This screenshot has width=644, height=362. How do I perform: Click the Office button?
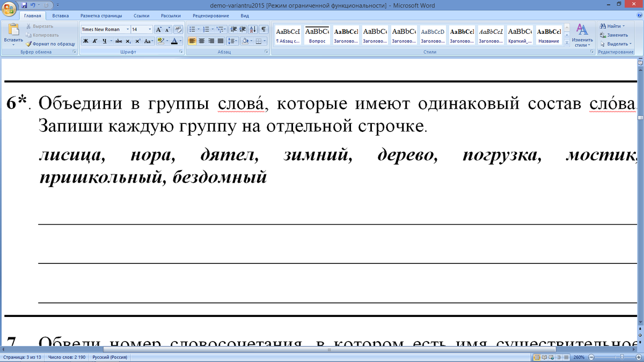(9, 10)
